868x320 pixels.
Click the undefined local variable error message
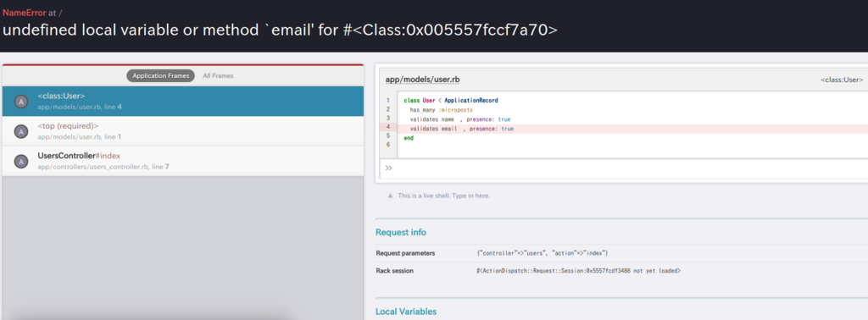point(280,30)
